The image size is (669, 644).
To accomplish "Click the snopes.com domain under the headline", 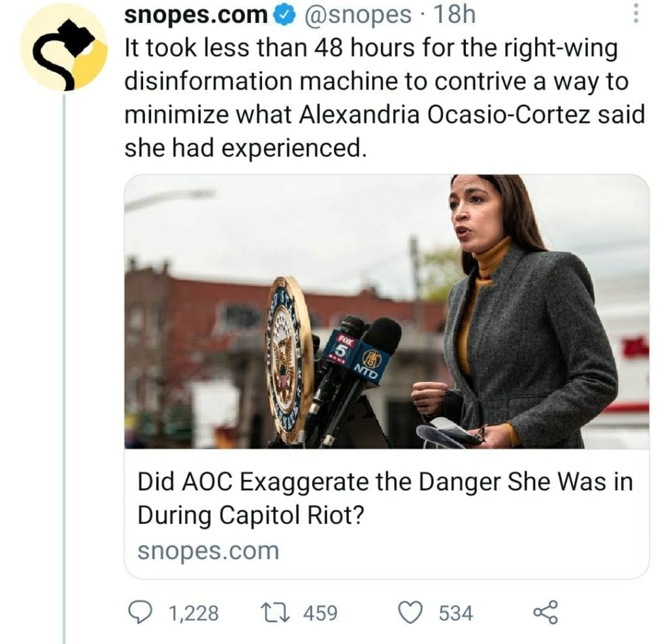I will [x=208, y=551].
